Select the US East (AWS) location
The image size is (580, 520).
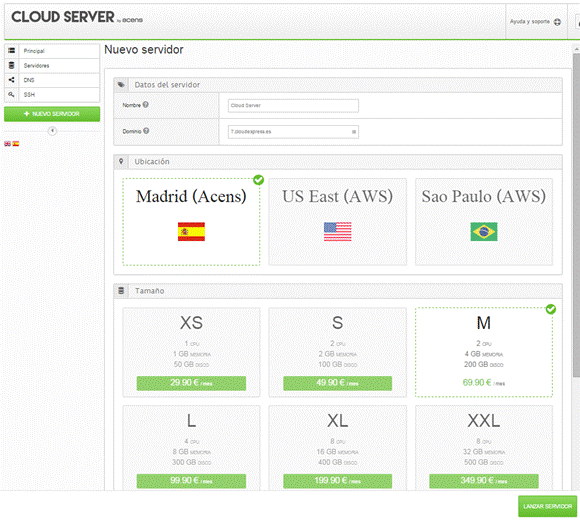[337, 222]
